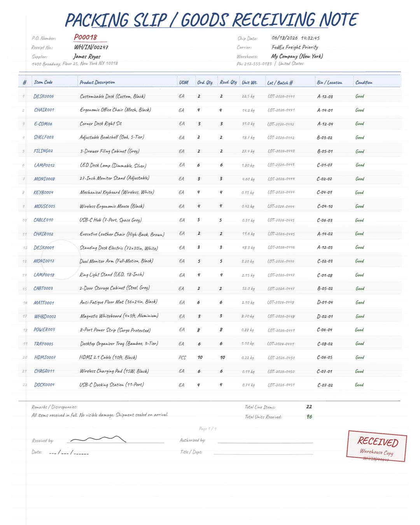Click the P.O. number PO0018
420x525 pixels.
(86, 37)
